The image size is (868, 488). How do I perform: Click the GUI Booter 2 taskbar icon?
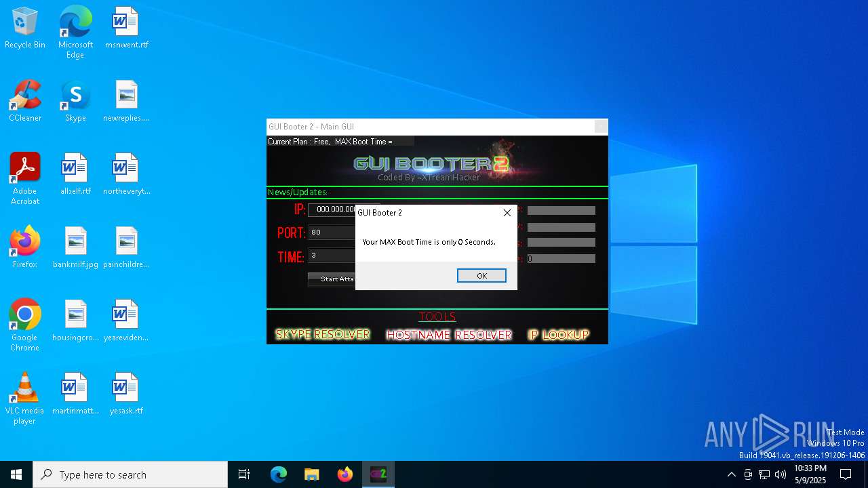point(378,474)
